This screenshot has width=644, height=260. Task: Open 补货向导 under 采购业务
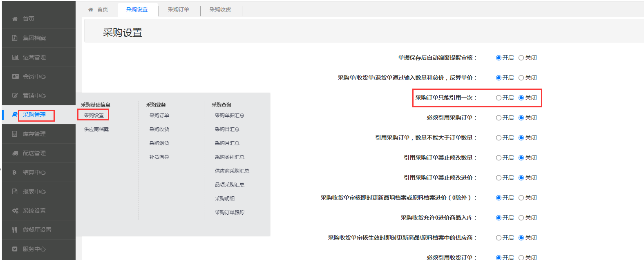159,157
